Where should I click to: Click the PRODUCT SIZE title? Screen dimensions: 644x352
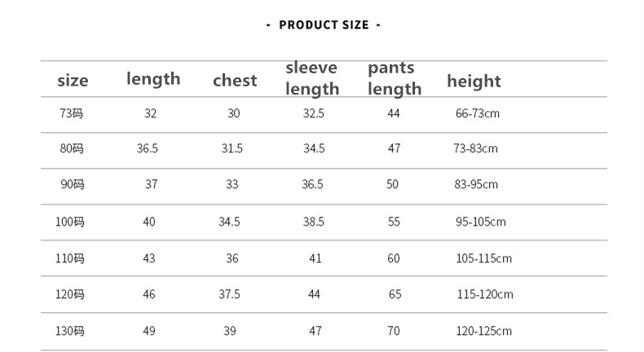[324, 24]
